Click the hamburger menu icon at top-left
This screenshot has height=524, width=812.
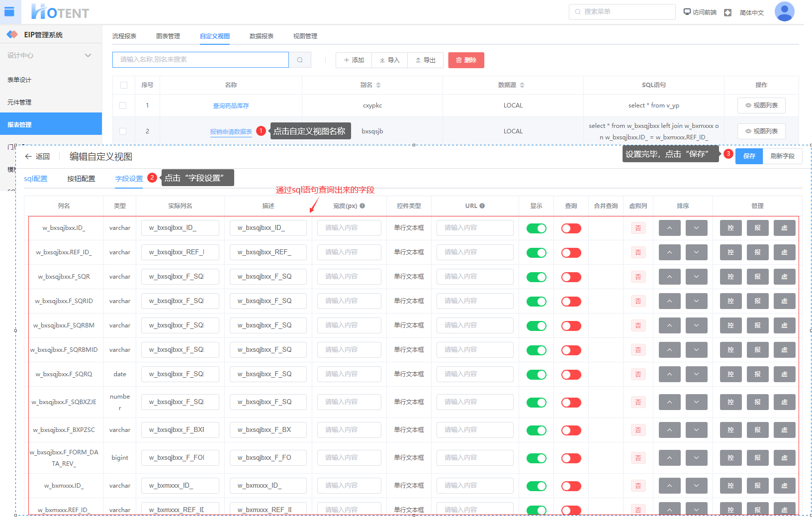pos(9,11)
